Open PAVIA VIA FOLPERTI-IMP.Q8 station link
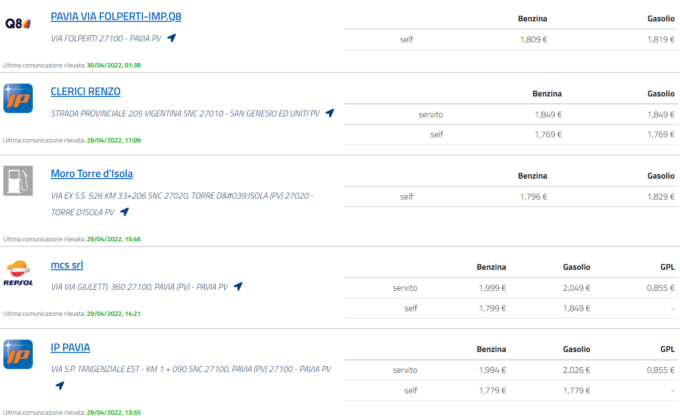 point(116,16)
